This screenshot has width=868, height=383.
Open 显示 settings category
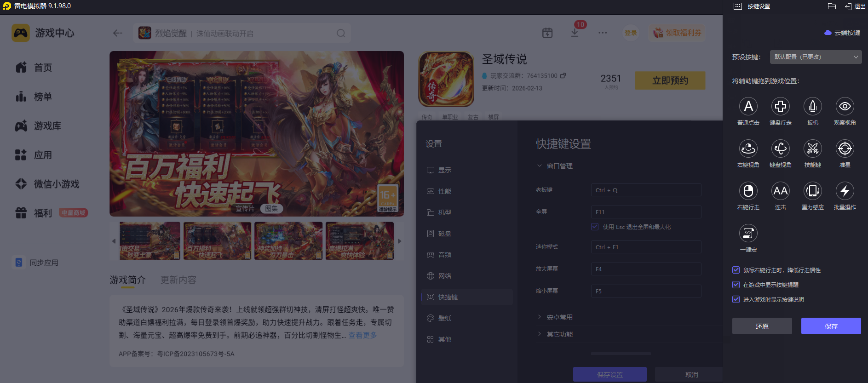467,170
